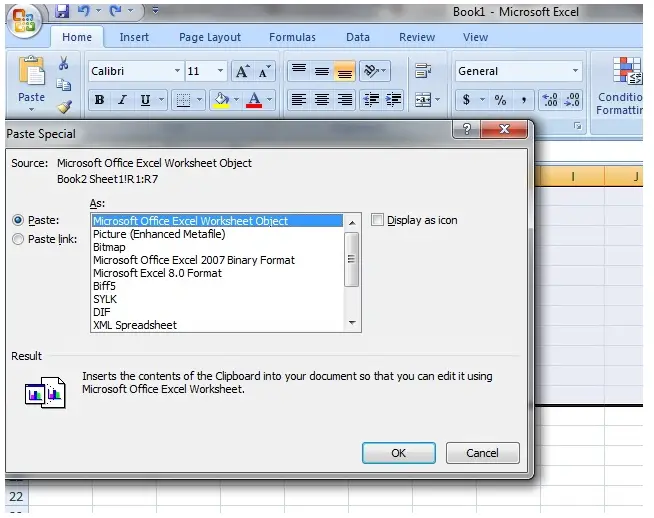
Task: Expand the Underline style dropdown arrow
Action: click(161, 100)
